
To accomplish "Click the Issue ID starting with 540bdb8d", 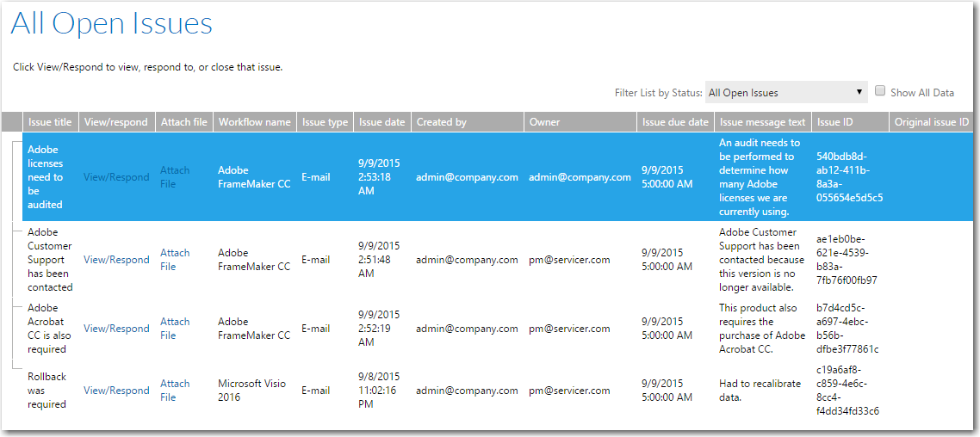I will (849, 176).
